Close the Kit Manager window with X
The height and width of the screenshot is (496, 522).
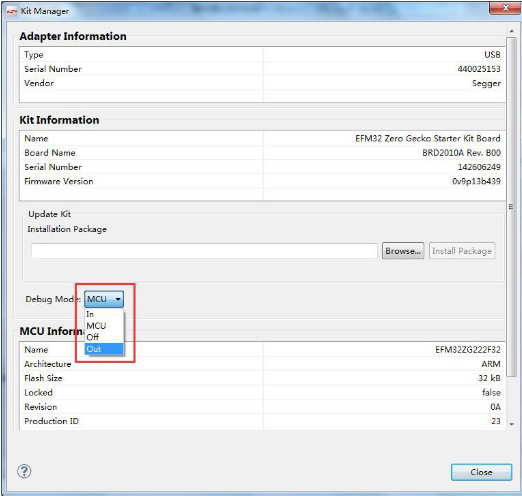(505, 8)
